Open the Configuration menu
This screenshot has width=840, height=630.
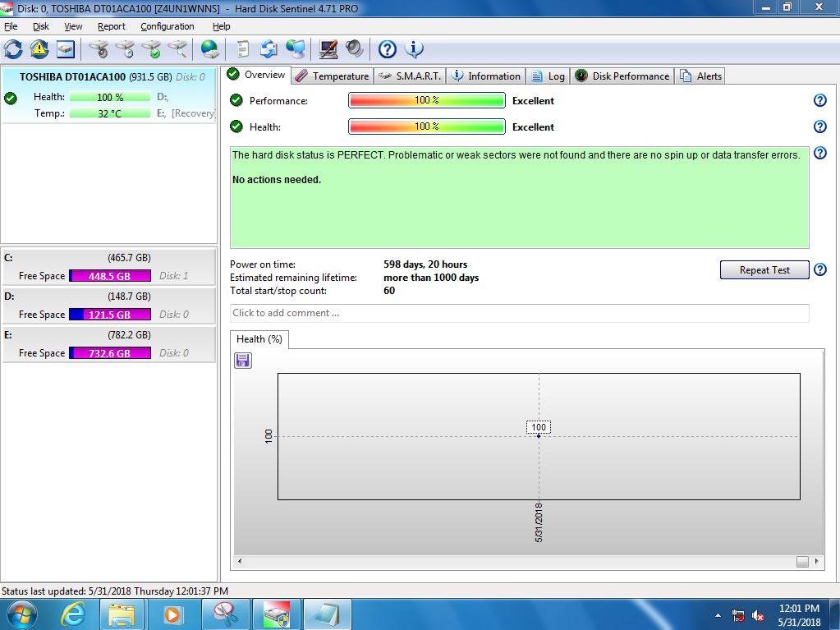168,26
